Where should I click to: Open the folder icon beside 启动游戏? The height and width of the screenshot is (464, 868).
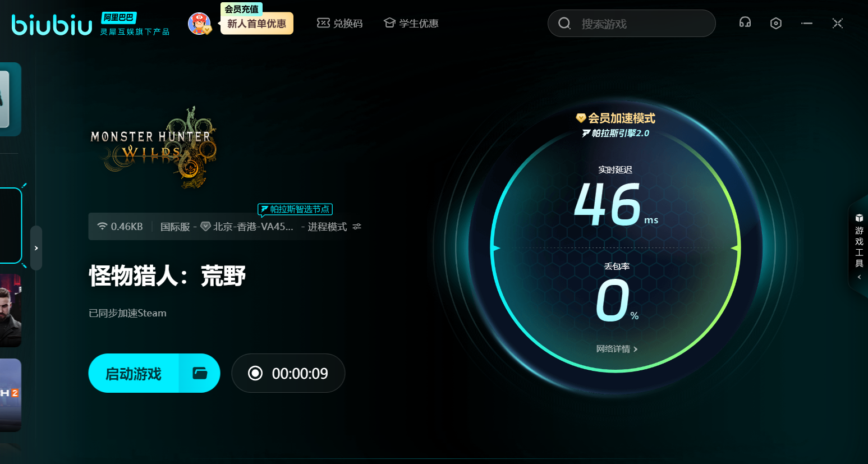tap(200, 373)
